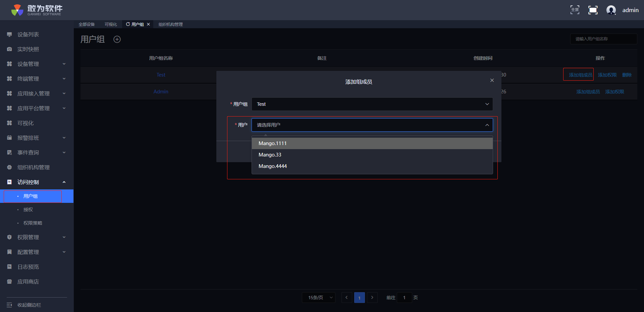Click the 访问控制 sidebar icon
644x312 pixels.
[x=9, y=182]
